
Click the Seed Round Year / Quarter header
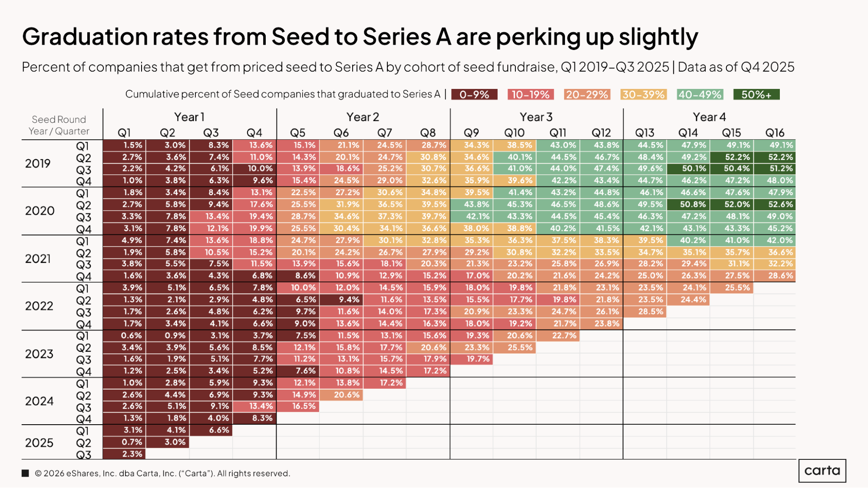(59, 125)
